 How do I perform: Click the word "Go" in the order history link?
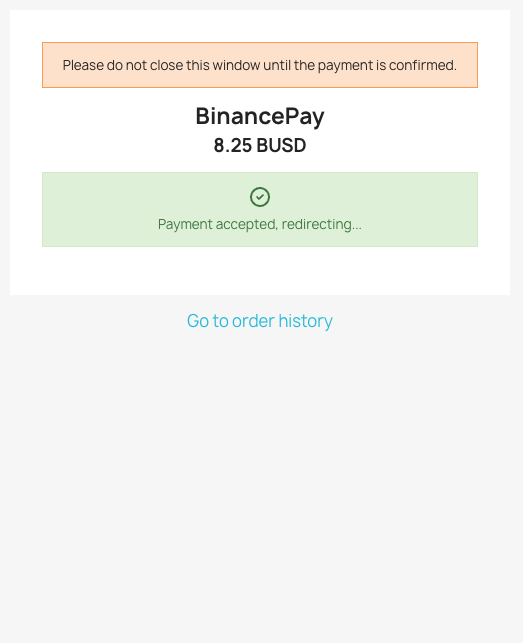click(198, 321)
